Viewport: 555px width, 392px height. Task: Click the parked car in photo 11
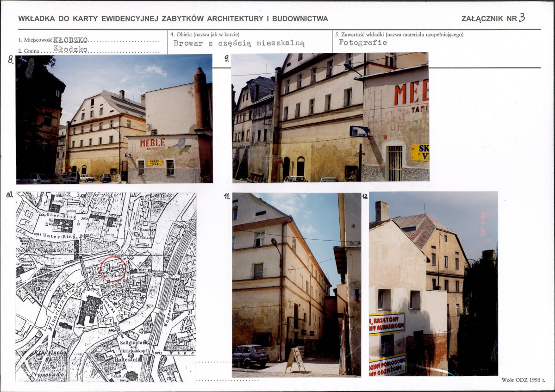click(x=250, y=355)
